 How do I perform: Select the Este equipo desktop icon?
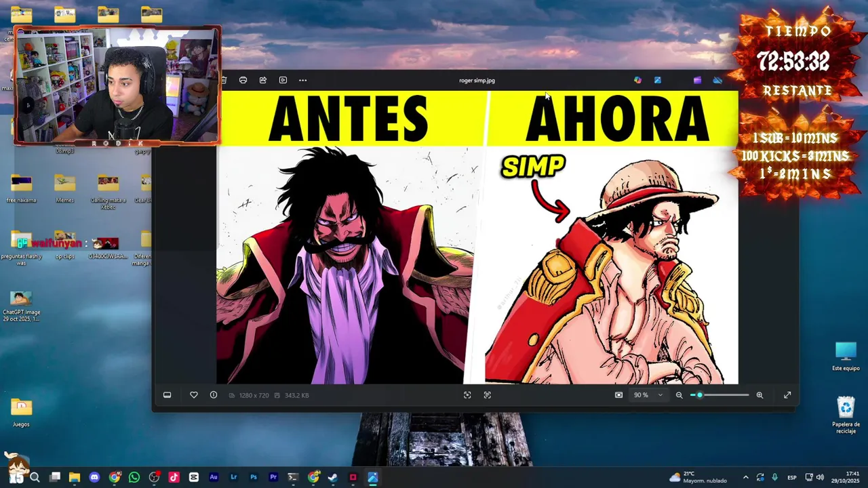click(x=846, y=357)
